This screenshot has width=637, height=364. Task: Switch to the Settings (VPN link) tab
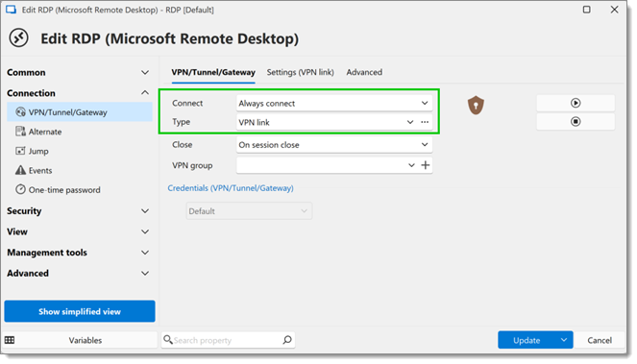tap(300, 72)
